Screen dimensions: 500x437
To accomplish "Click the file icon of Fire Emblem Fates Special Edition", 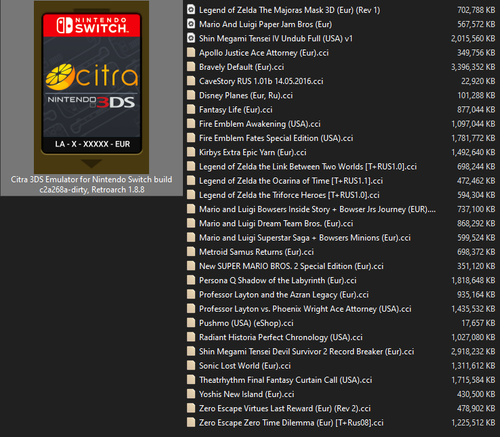I will tap(191, 138).
